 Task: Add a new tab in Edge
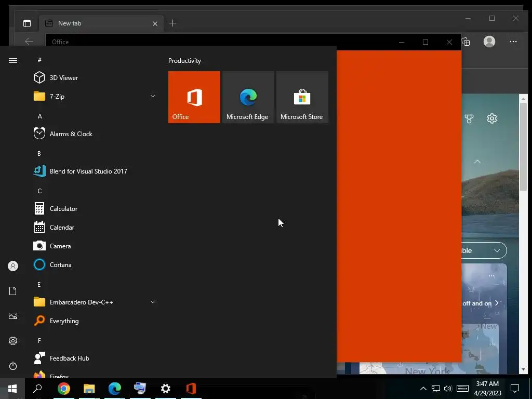click(172, 23)
